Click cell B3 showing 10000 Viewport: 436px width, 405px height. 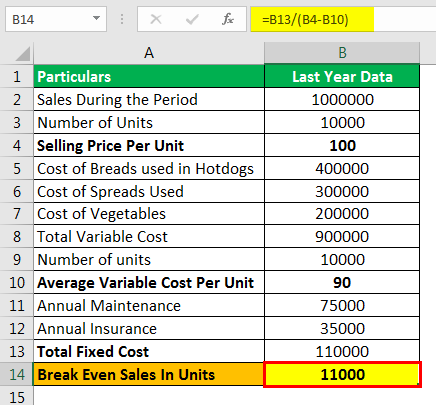point(342,122)
